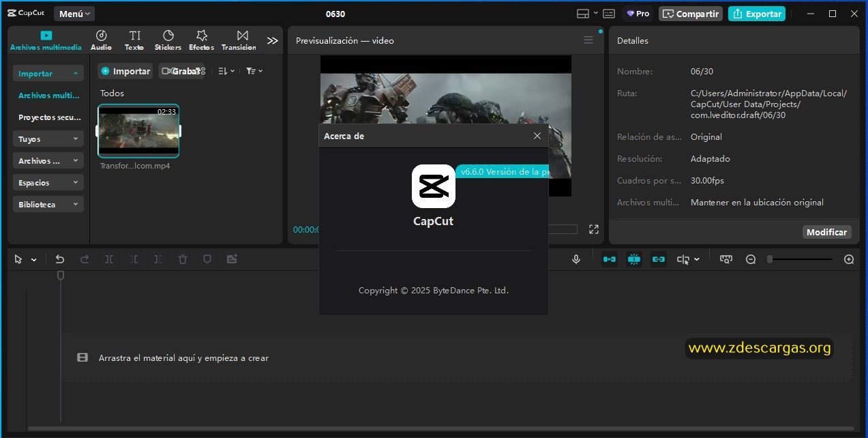This screenshot has width=868, height=438.
Task: Click the delete-left trim icon
Action: click(x=134, y=259)
